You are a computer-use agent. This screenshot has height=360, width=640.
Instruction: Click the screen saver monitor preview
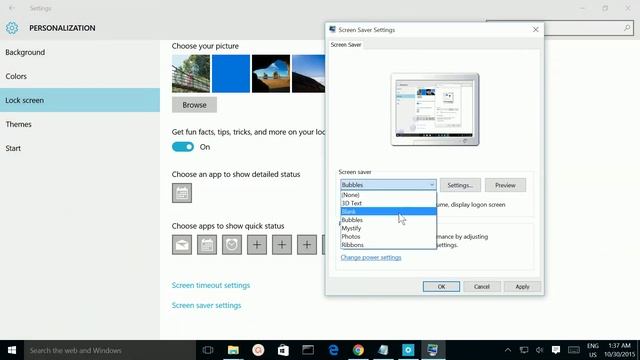click(x=435, y=109)
